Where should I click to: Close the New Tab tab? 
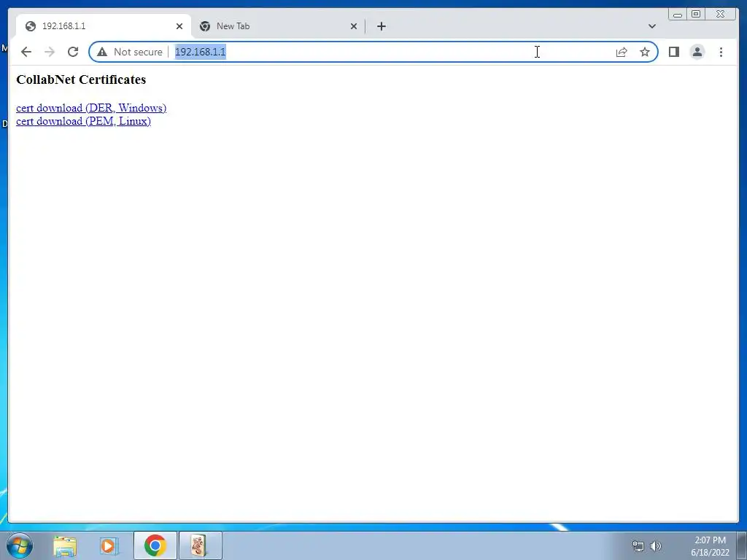[354, 26]
